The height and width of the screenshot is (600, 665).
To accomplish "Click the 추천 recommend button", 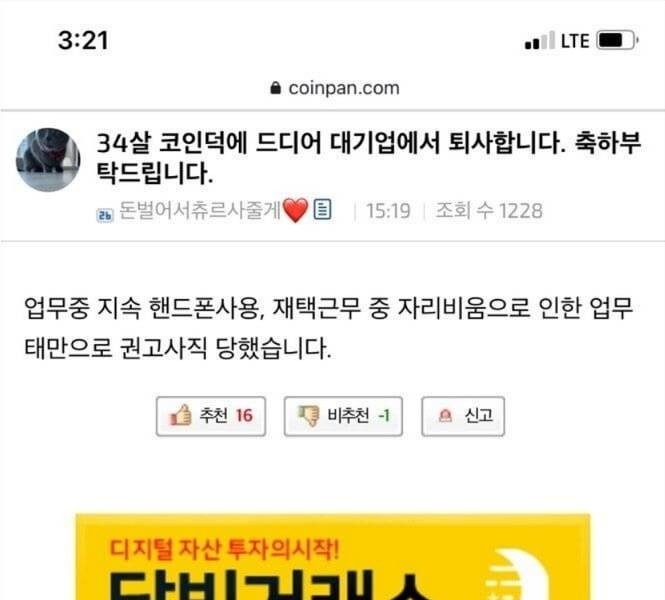I will click(211, 416).
